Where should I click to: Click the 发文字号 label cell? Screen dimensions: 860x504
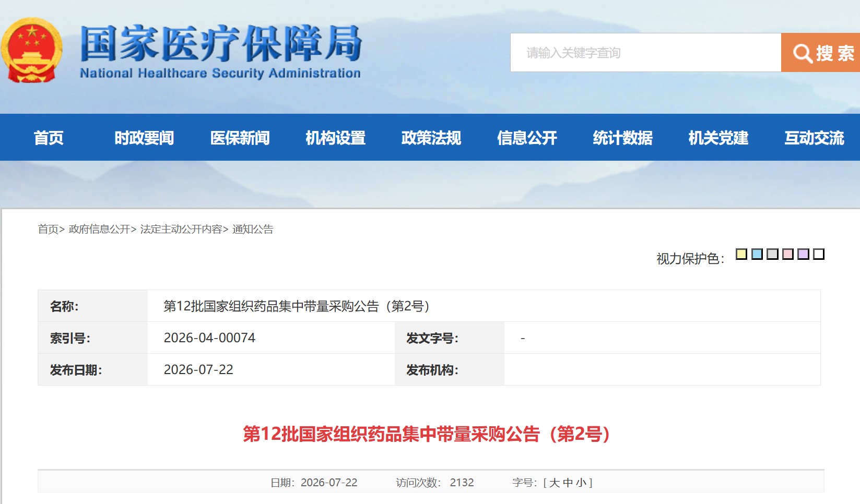point(450,338)
